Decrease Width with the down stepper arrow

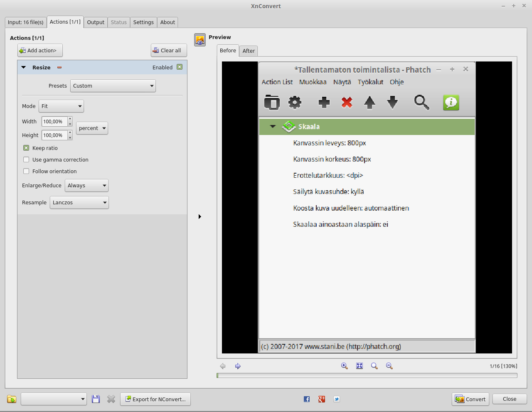click(70, 124)
